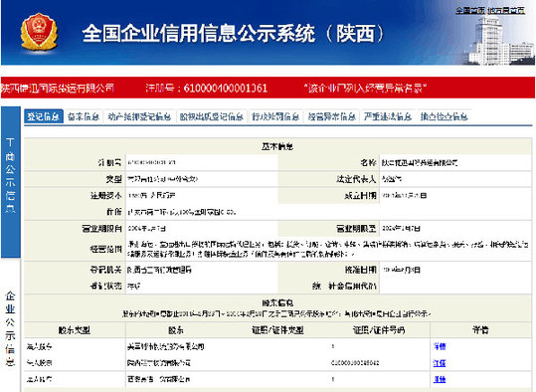
Task: Open 详情 link for third shareholder
Action: (x=440, y=379)
